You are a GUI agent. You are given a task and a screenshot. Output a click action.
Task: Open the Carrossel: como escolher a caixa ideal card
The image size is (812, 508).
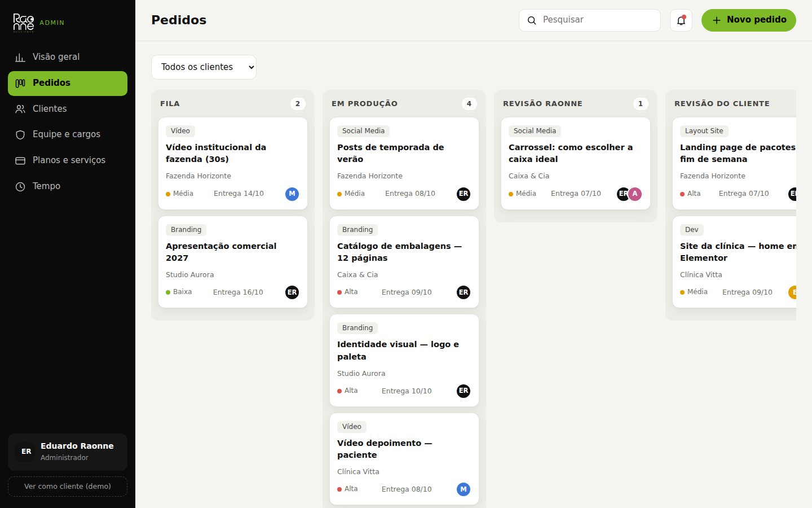[x=576, y=163]
